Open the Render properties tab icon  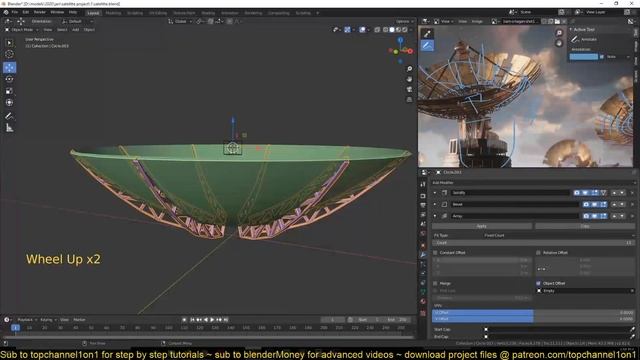tap(423, 196)
